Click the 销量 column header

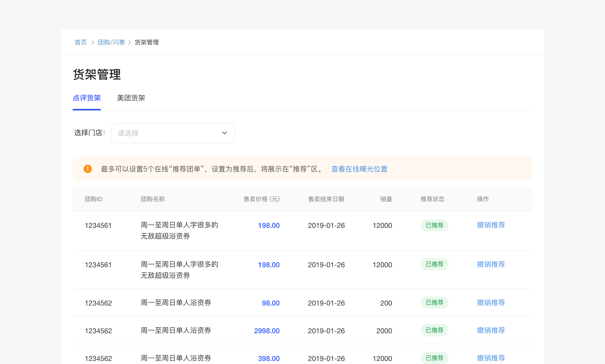pyautogui.click(x=386, y=199)
